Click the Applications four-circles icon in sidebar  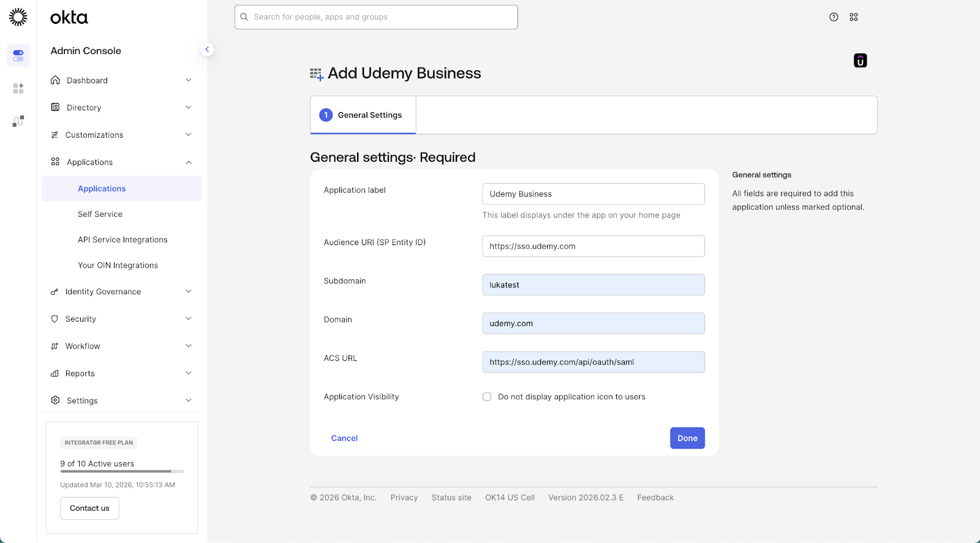point(55,162)
